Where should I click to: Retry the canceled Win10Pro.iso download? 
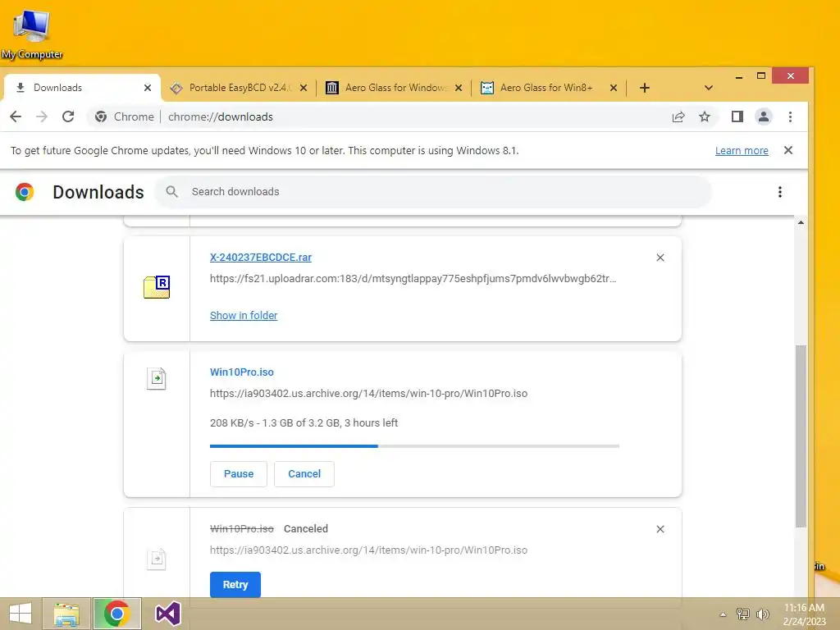pyautogui.click(x=235, y=584)
